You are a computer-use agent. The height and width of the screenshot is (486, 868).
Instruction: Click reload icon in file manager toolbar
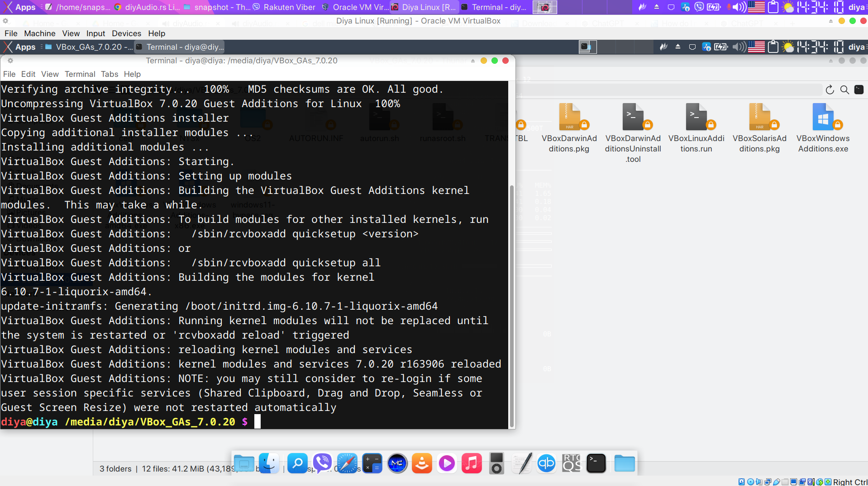[830, 90]
